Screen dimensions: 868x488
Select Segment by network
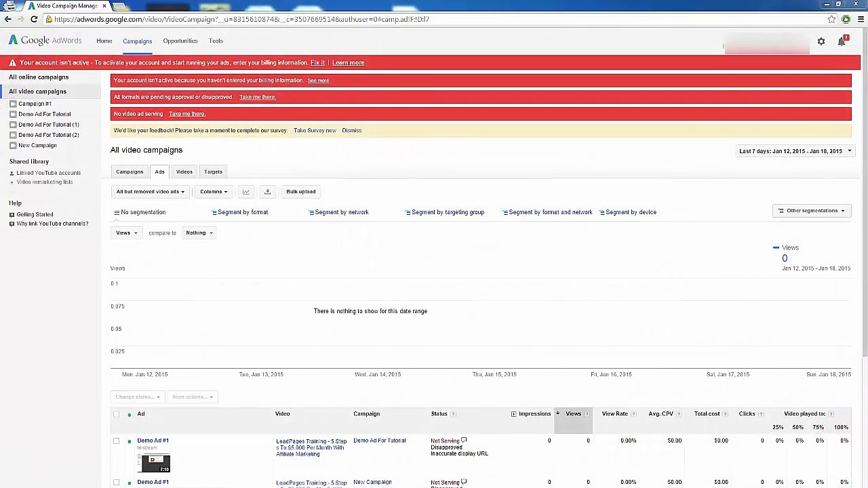click(x=338, y=212)
